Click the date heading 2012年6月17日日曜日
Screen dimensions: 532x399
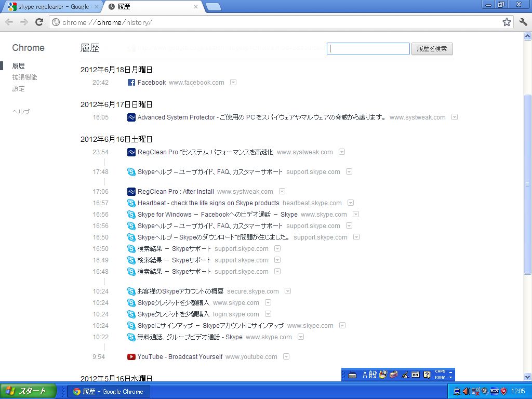[116, 104]
